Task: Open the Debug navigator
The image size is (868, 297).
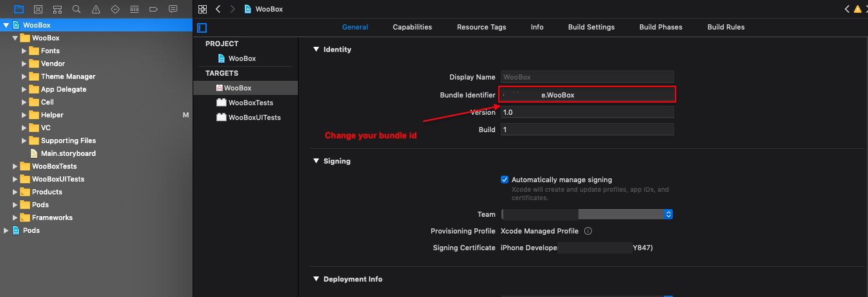Action: click(134, 9)
